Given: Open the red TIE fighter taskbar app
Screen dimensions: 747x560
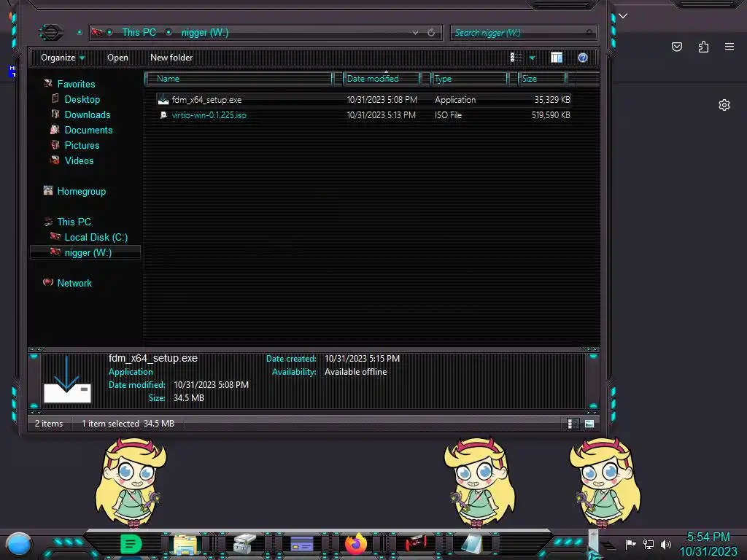Looking at the screenshot, I should pyautogui.click(x=416, y=544).
